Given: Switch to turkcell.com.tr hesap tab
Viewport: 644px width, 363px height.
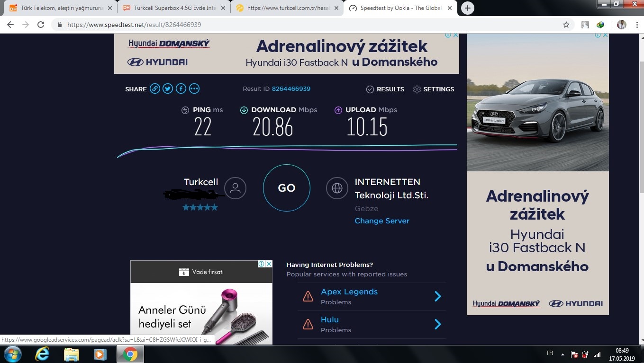Looking at the screenshot, I should pos(287,8).
